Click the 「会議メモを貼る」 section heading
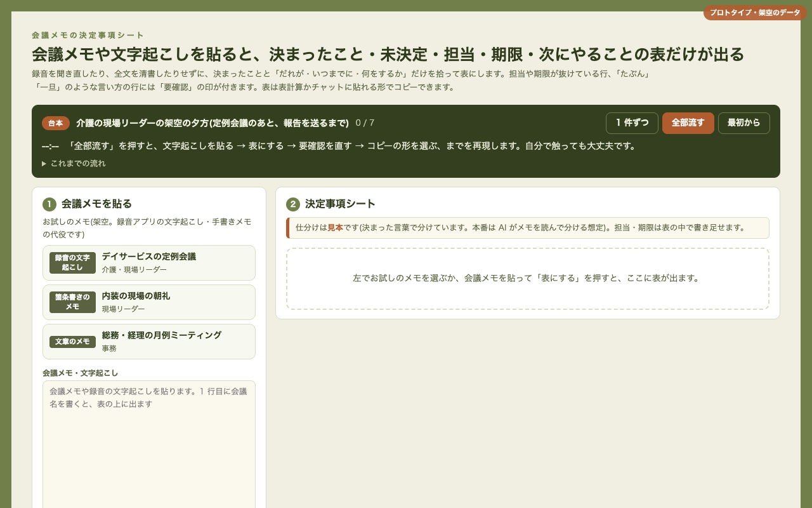The height and width of the screenshot is (508, 812). coord(96,204)
